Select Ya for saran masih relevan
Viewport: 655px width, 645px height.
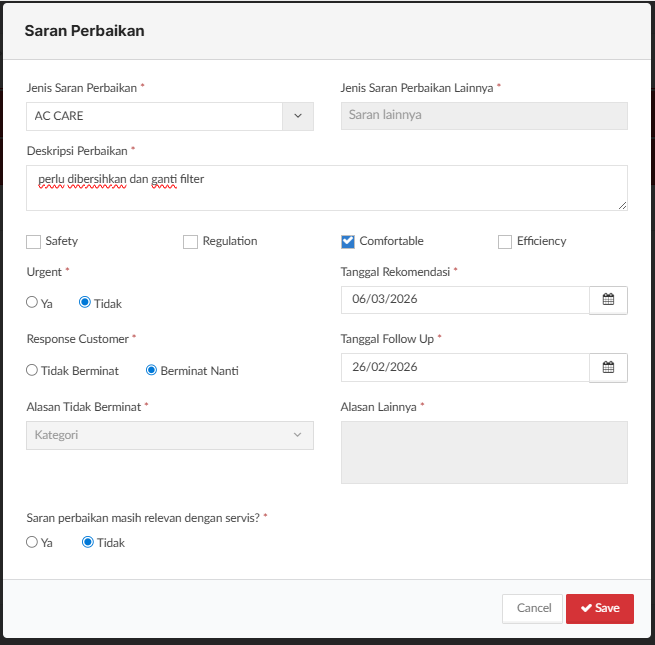[33, 542]
